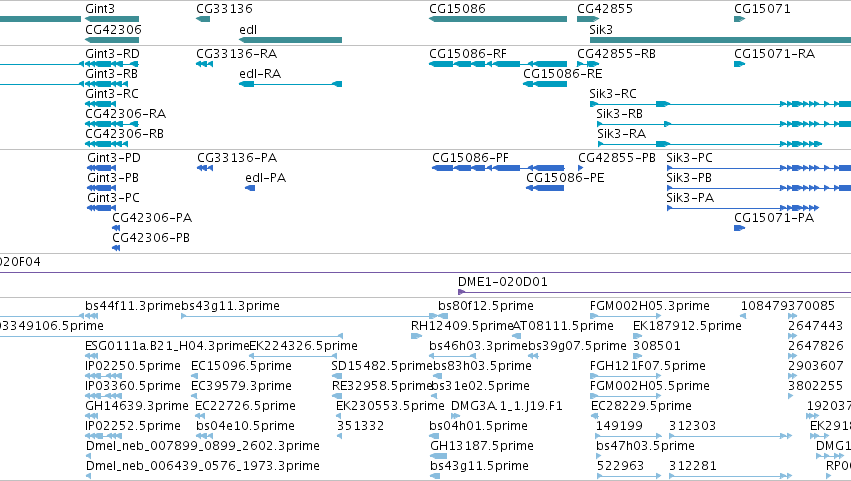This screenshot has width=851, height=481.
Task: Click the Dmel_neb_007899_0899_2602.3prime label
Action: click(202, 447)
